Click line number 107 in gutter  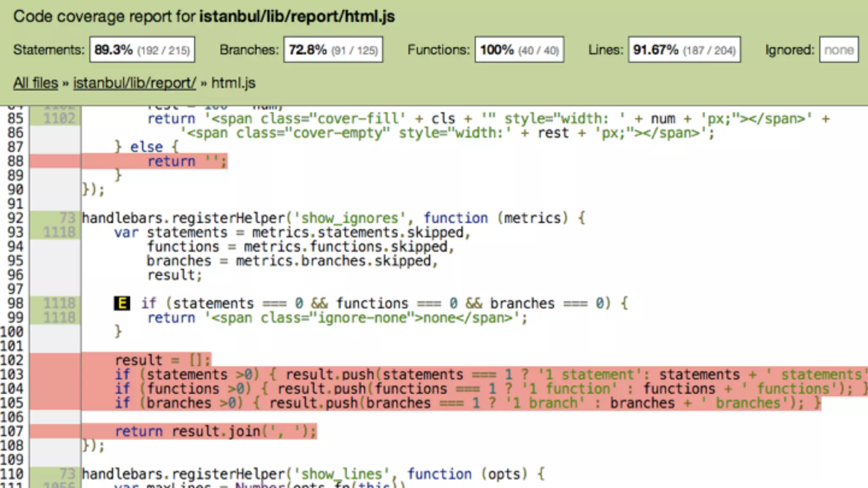[12, 431]
